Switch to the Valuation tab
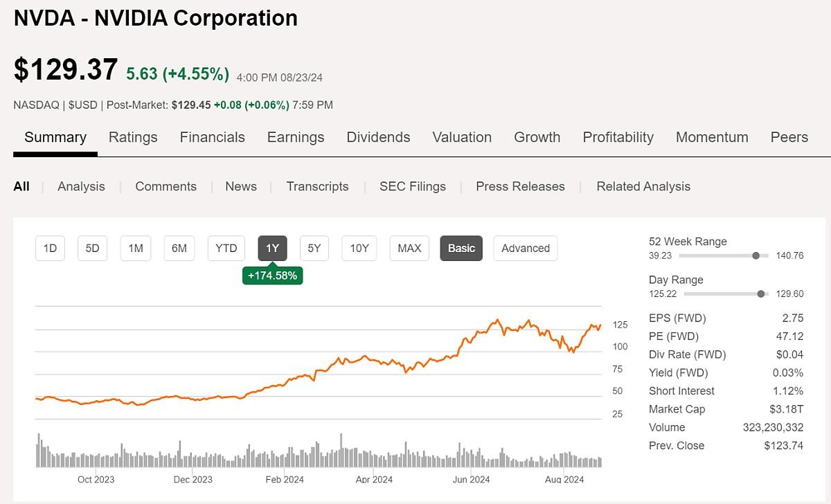Image resolution: width=831 pixels, height=504 pixels. tap(462, 137)
